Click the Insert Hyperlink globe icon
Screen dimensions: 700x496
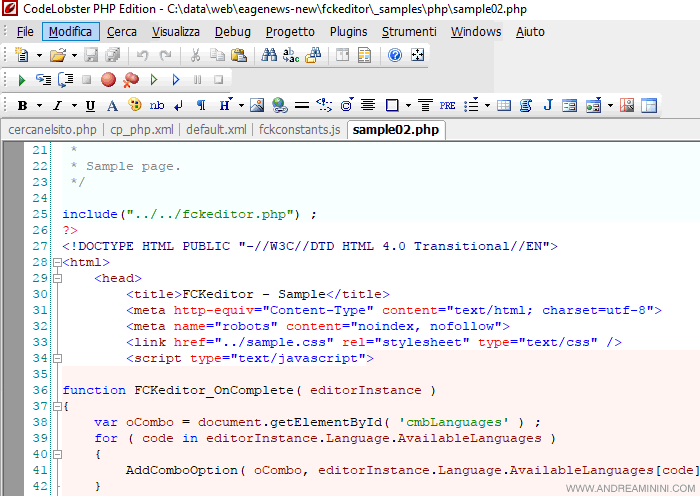coord(279,106)
